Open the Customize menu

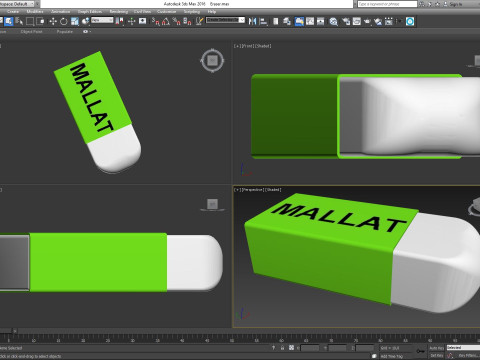[166, 12]
